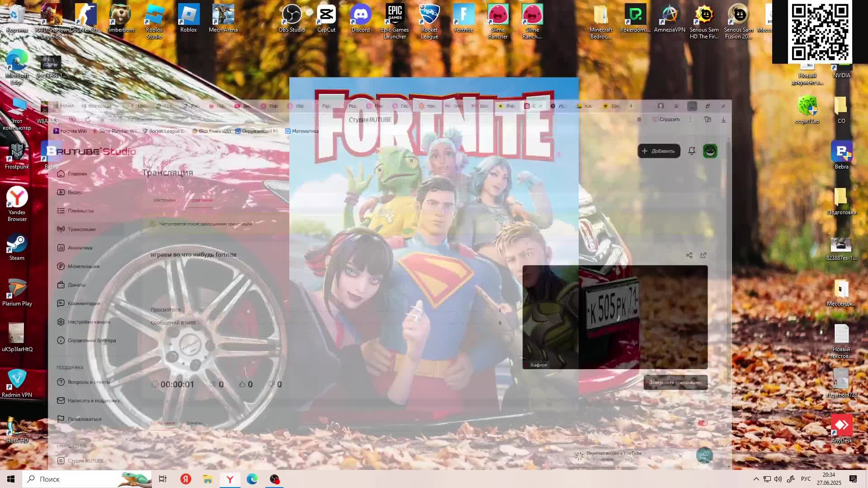Open the notifications bell in RUTUBE Studio
The width and height of the screenshot is (868, 488).
(692, 151)
